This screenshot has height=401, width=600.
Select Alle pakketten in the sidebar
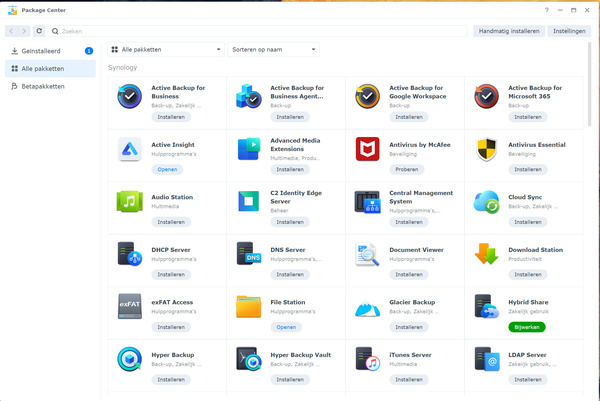click(51, 68)
